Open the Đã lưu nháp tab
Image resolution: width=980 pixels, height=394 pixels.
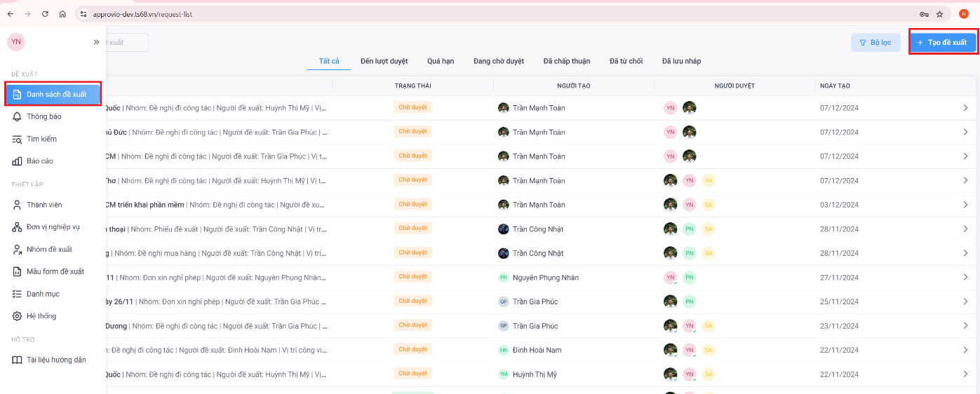[x=681, y=61]
